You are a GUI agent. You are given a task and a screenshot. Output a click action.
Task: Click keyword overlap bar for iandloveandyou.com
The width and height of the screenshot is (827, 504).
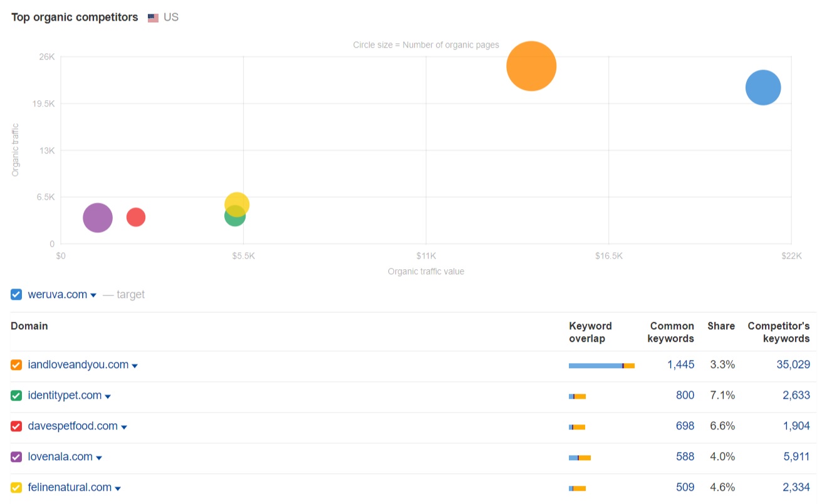(601, 366)
